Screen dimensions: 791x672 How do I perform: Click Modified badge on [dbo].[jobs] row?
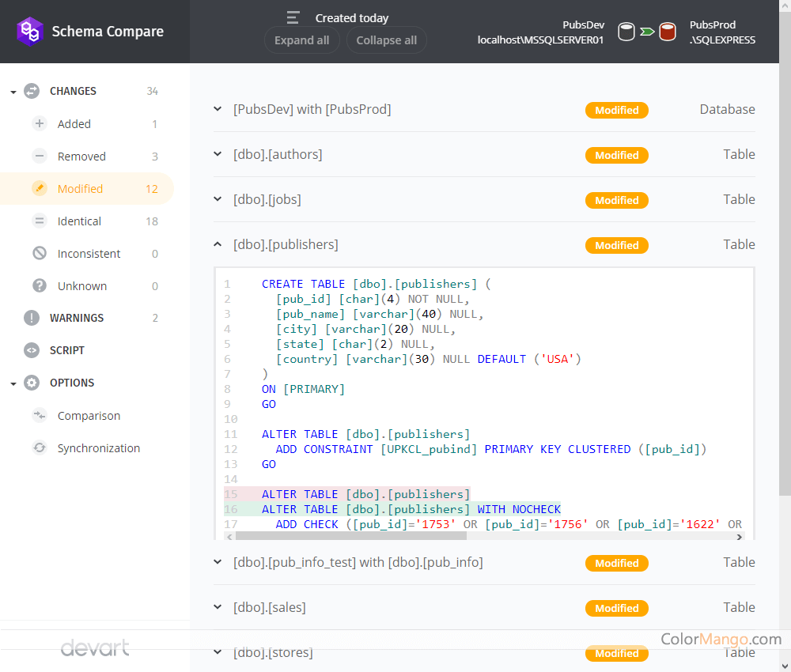click(x=616, y=200)
